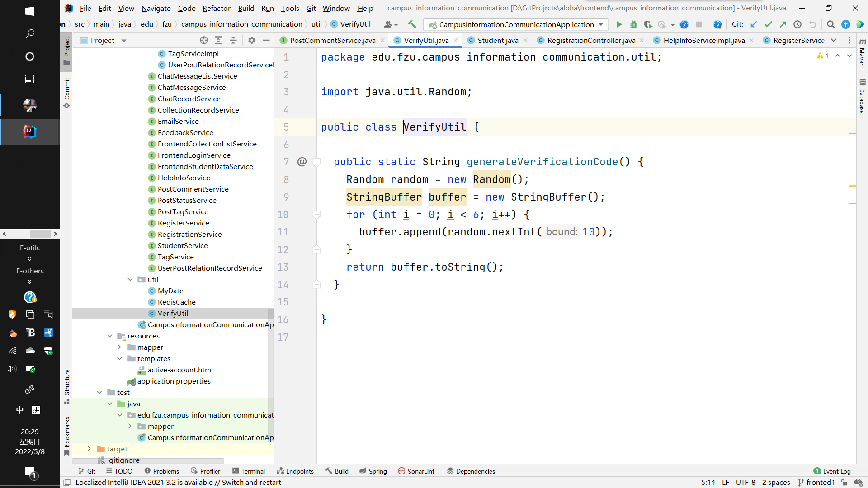Image resolution: width=868 pixels, height=488 pixels.
Task: Start debugging with the bug icon
Action: point(633,24)
